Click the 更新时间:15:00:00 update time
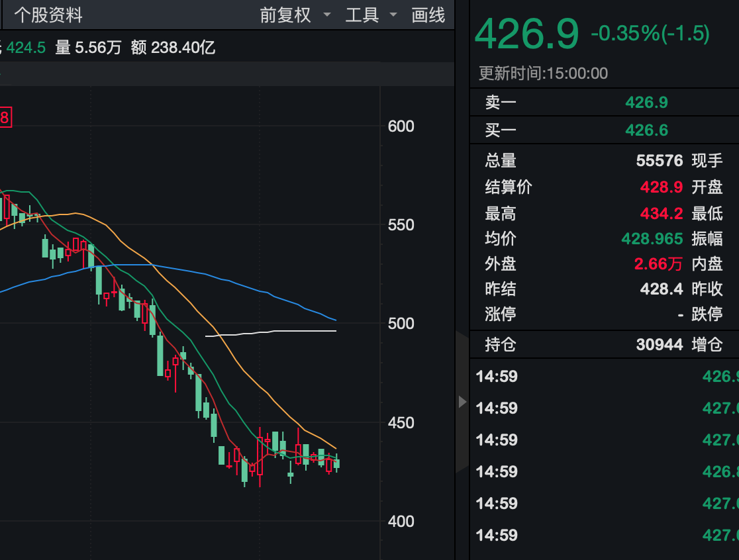Image resolution: width=739 pixels, height=560 pixels. (543, 73)
